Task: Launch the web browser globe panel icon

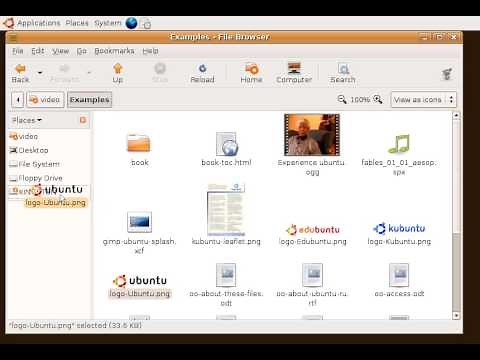Action: click(131, 23)
